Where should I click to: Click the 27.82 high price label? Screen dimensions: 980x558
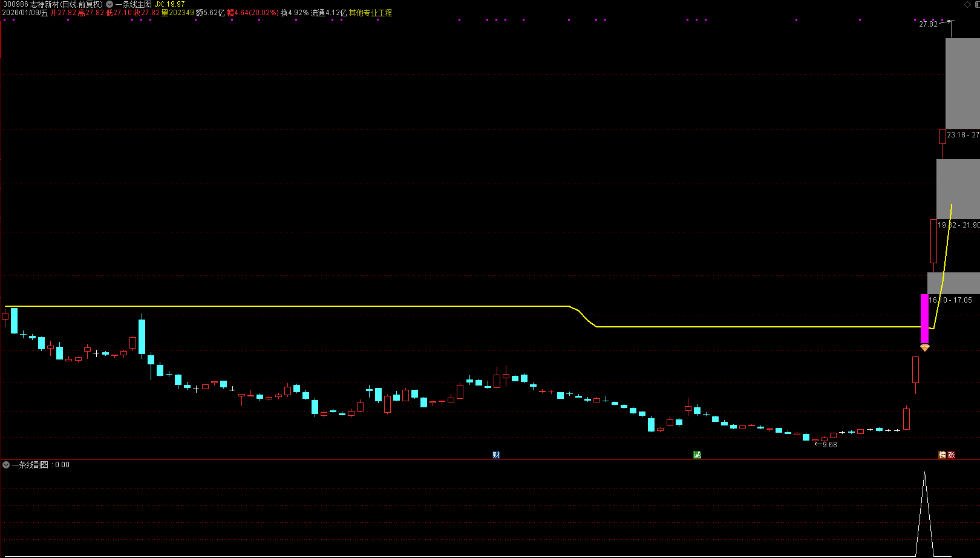tap(928, 24)
